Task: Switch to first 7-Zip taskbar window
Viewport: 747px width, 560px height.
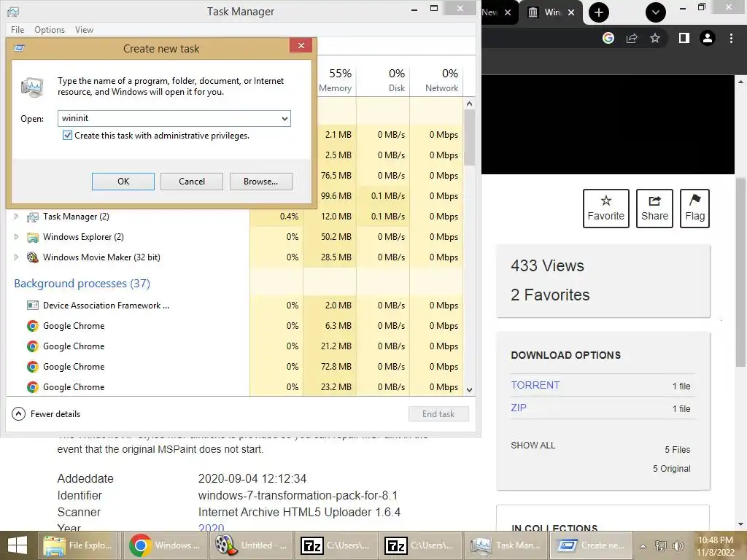Action: click(336, 545)
